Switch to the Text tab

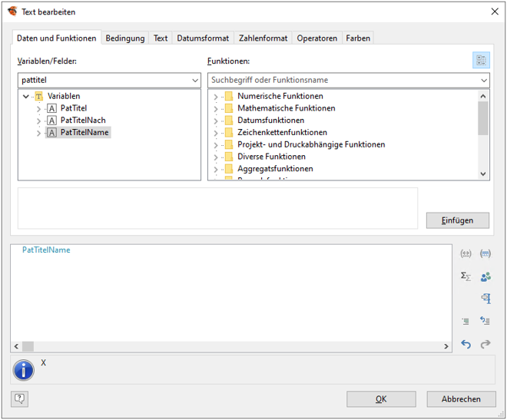(x=161, y=38)
